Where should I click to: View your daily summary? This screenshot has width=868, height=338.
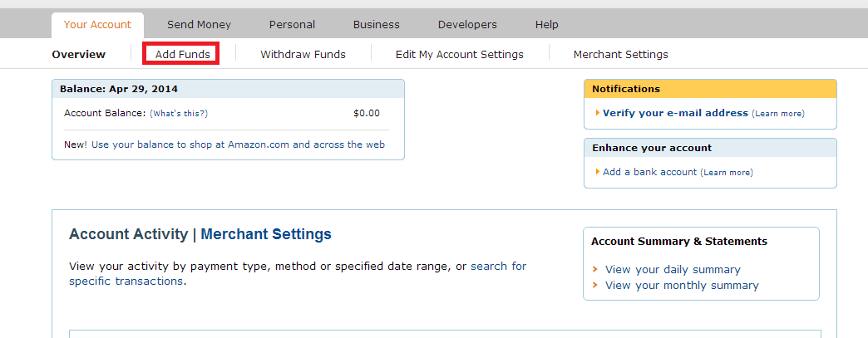(673, 269)
